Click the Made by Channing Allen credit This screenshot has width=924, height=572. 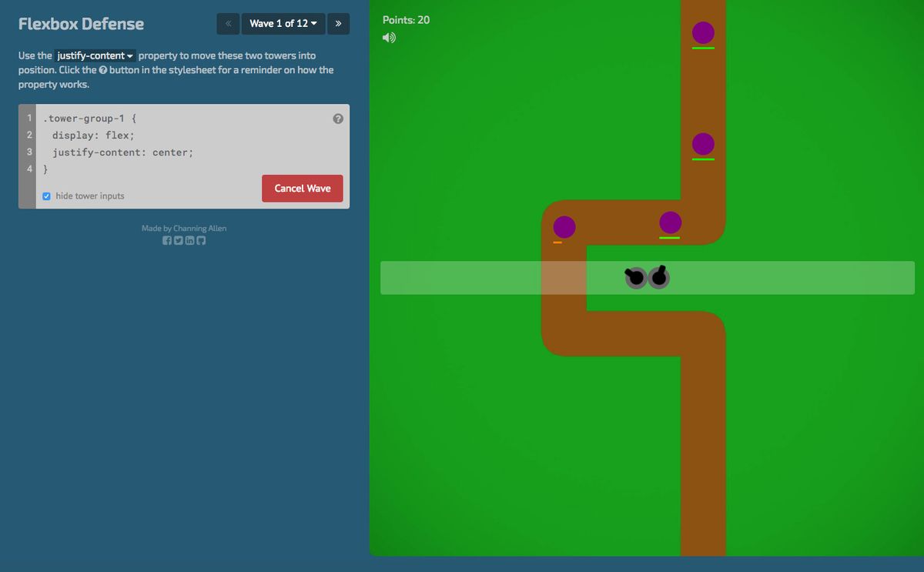185,228
